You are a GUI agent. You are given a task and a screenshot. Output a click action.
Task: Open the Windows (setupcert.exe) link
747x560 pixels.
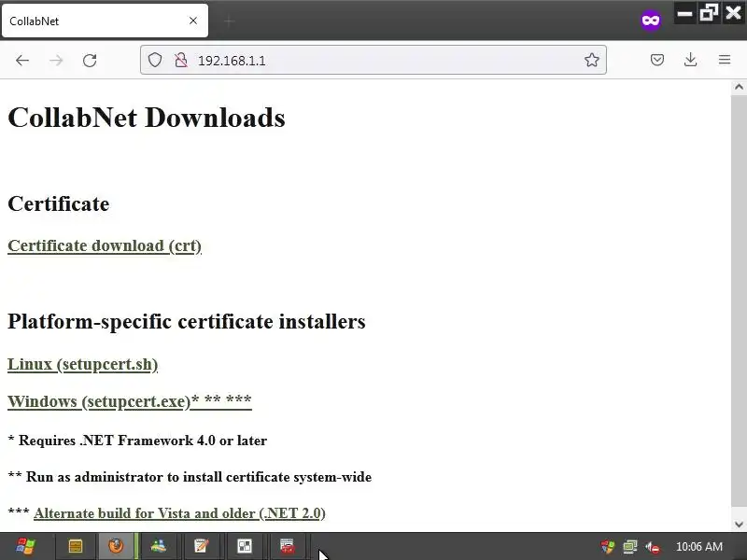[130, 401]
